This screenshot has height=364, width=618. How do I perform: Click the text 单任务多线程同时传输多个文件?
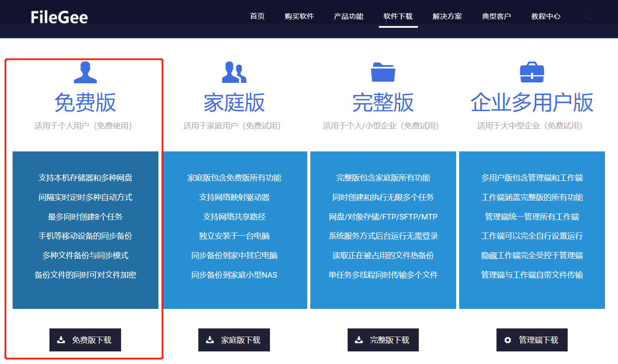383,275
